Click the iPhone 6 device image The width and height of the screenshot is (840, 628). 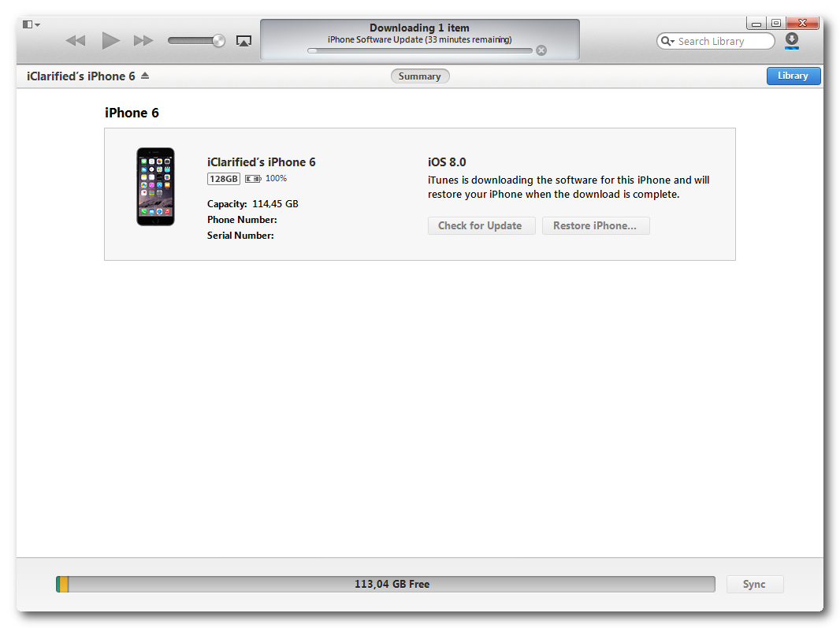pos(155,187)
